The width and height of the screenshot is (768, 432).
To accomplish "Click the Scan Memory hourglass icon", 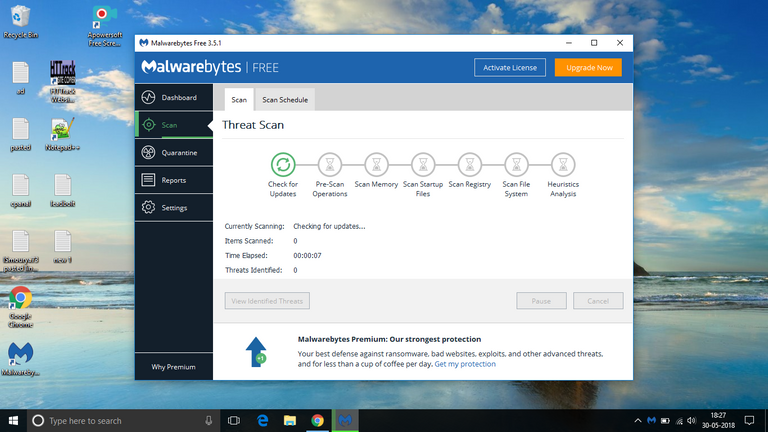I will click(376, 165).
